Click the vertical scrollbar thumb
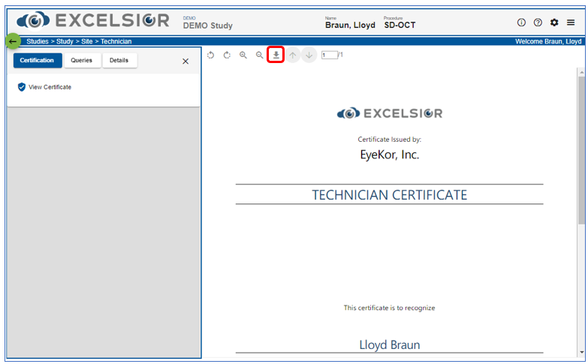 (x=582, y=150)
